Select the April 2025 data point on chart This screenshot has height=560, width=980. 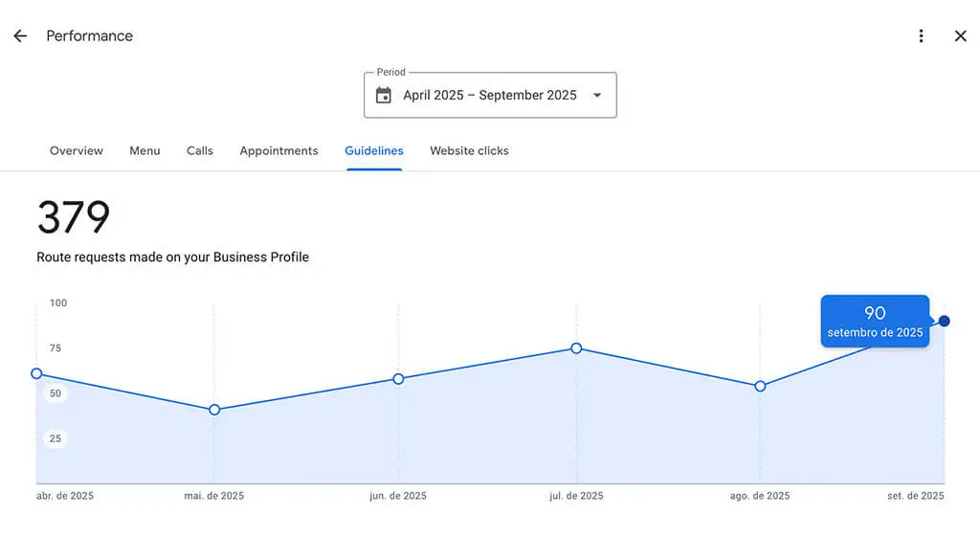[36, 373]
